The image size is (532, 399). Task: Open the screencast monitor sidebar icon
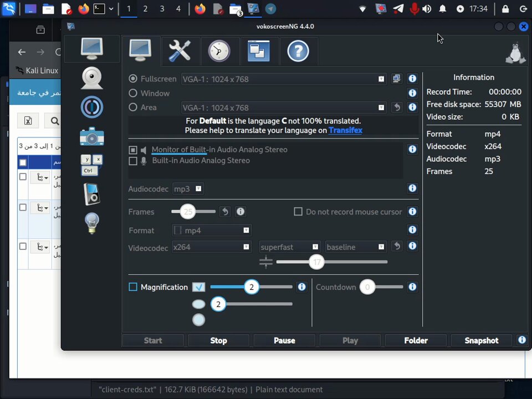pyautogui.click(x=91, y=49)
